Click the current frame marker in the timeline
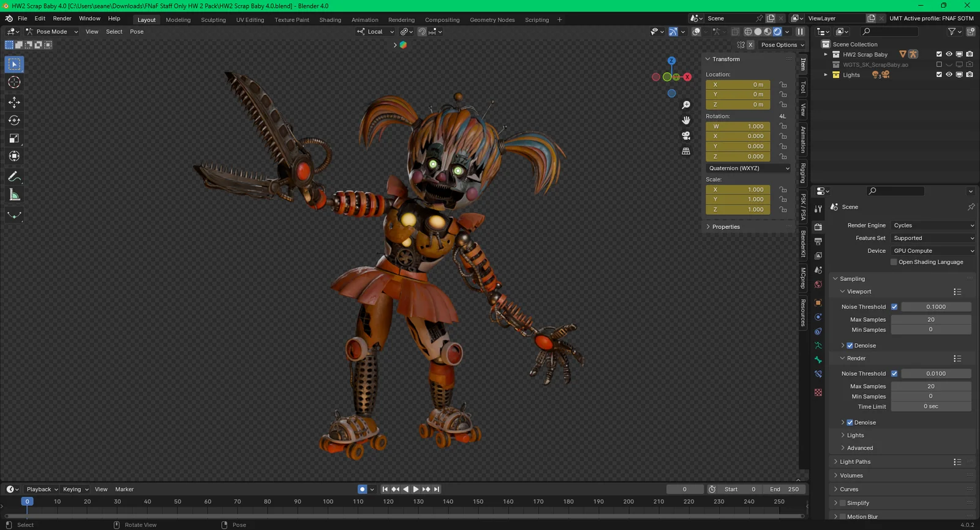 (27, 501)
